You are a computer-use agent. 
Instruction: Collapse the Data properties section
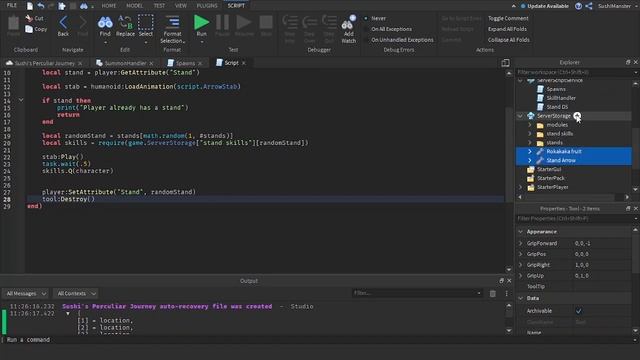520,298
